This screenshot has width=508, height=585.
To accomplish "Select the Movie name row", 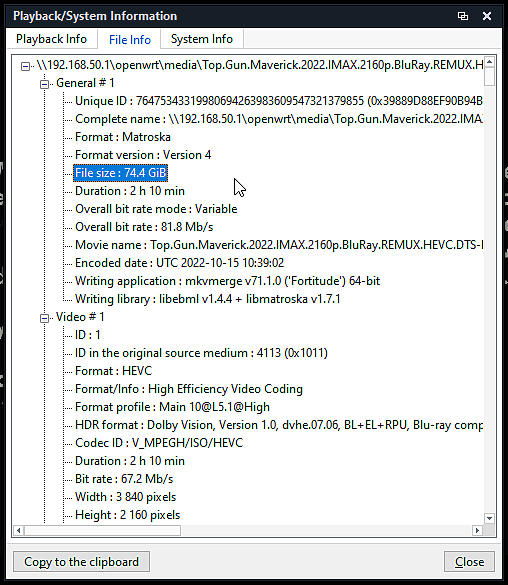I will point(279,245).
